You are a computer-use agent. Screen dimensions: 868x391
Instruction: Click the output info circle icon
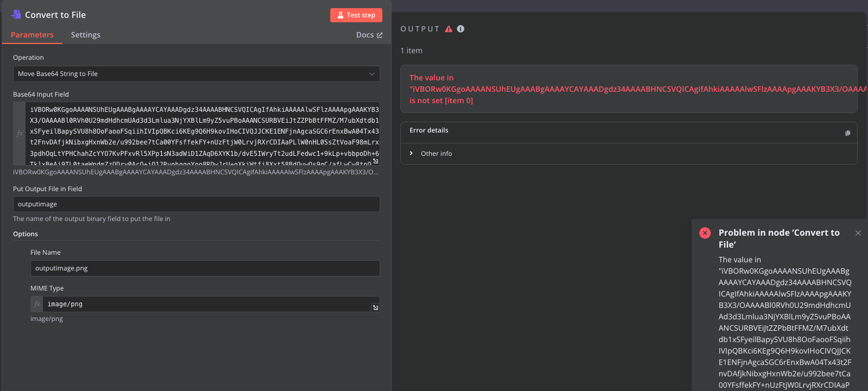[461, 29]
